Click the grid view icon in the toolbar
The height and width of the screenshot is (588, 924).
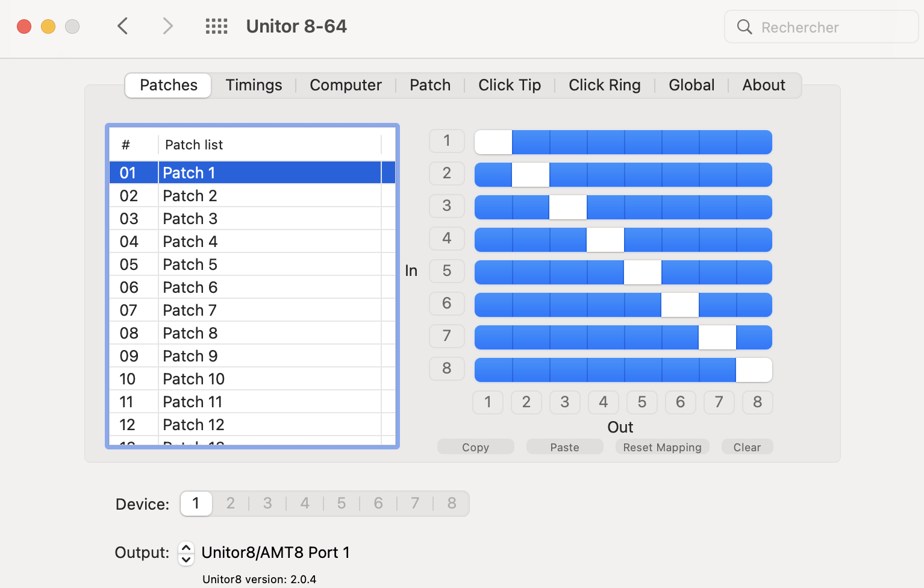pos(216,26)
